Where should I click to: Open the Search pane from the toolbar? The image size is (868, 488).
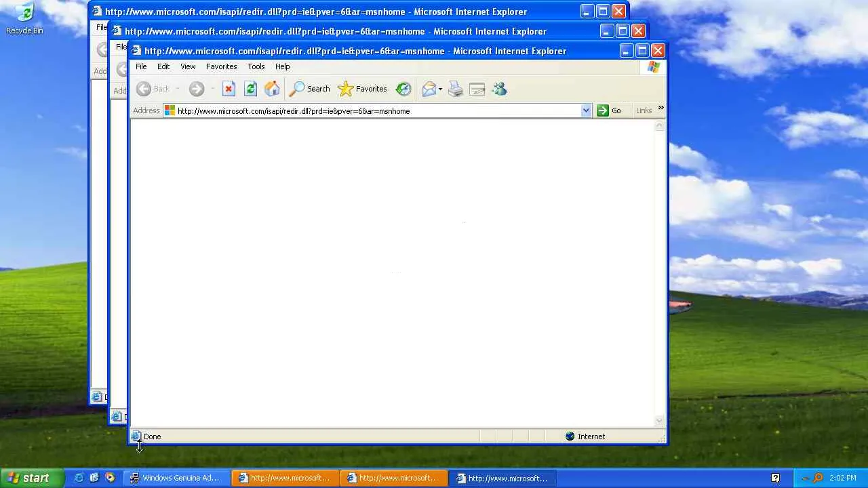click(309, 89)
